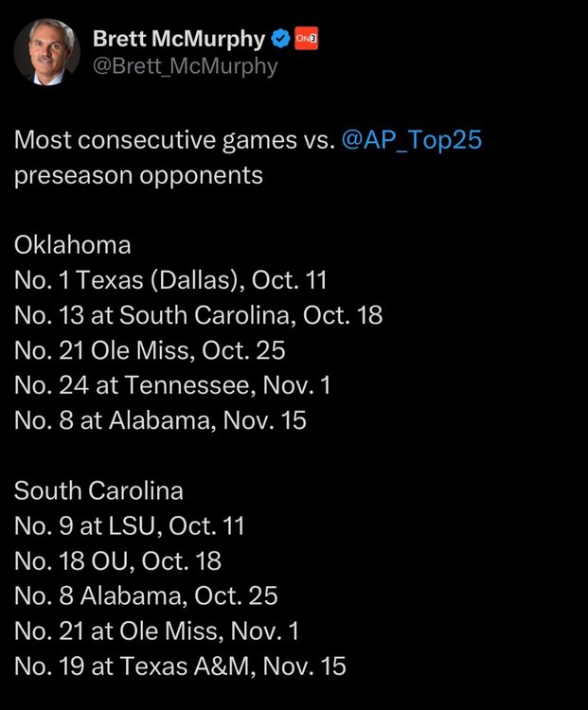Select the standalone "Oklahoma" team heading
Image resolution: width=588 pixels, height=710 pixels.
(73, 245)
